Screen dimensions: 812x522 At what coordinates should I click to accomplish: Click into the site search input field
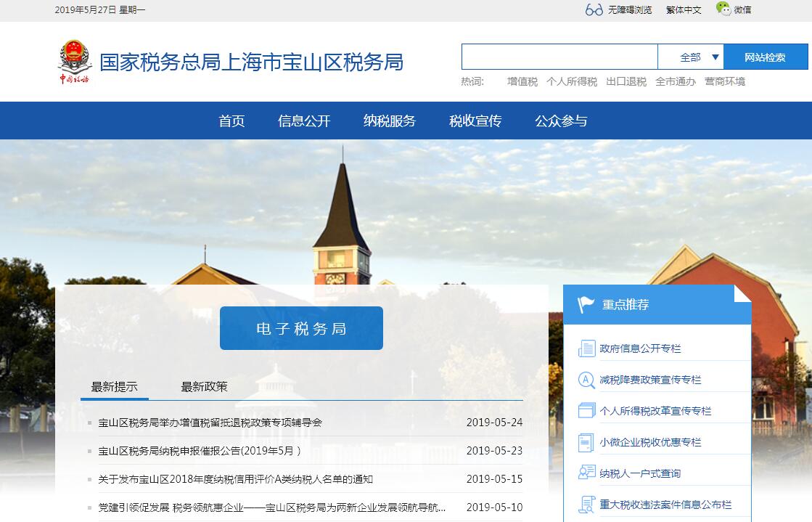coord(559,57)
